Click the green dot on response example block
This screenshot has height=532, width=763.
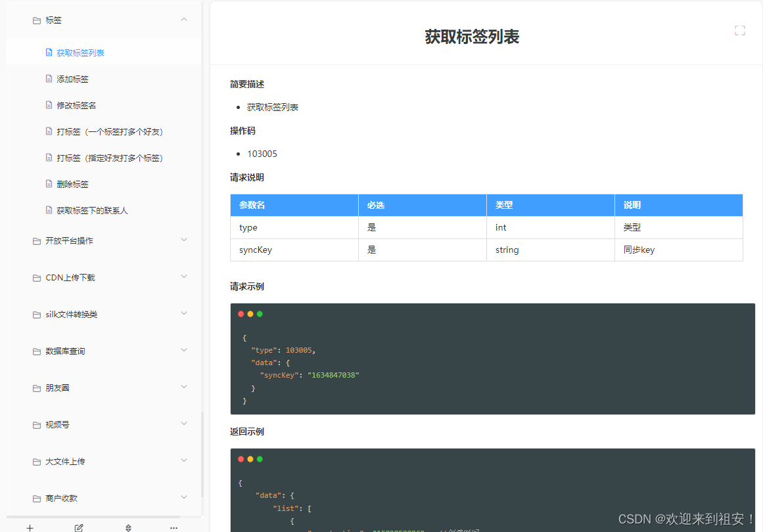coord(260,459)
